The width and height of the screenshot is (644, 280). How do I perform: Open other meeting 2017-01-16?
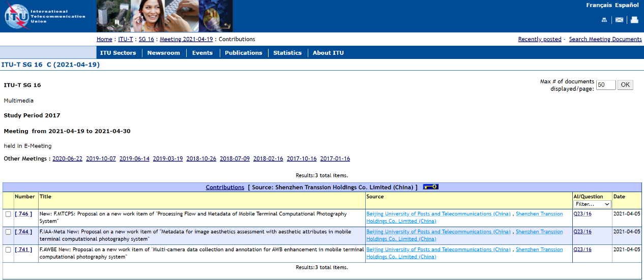(x=335, y=159)
